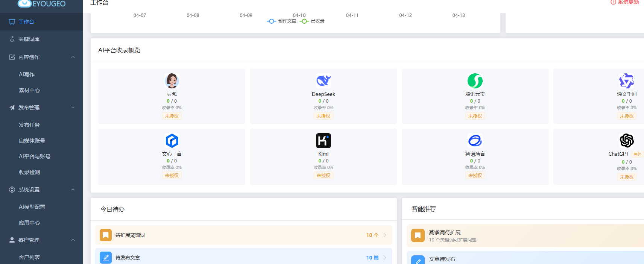Open the 收录检测 menu item

tap(29, 172)
